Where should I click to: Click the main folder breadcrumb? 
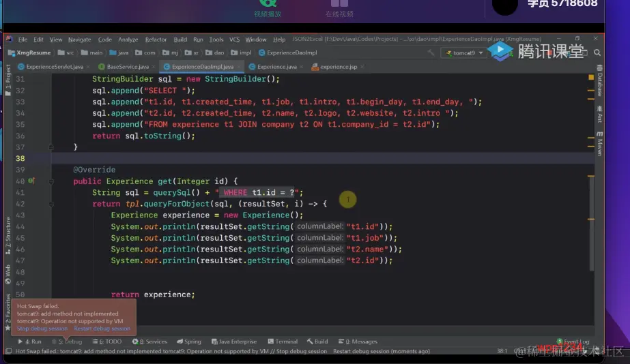tap(91, 52)
